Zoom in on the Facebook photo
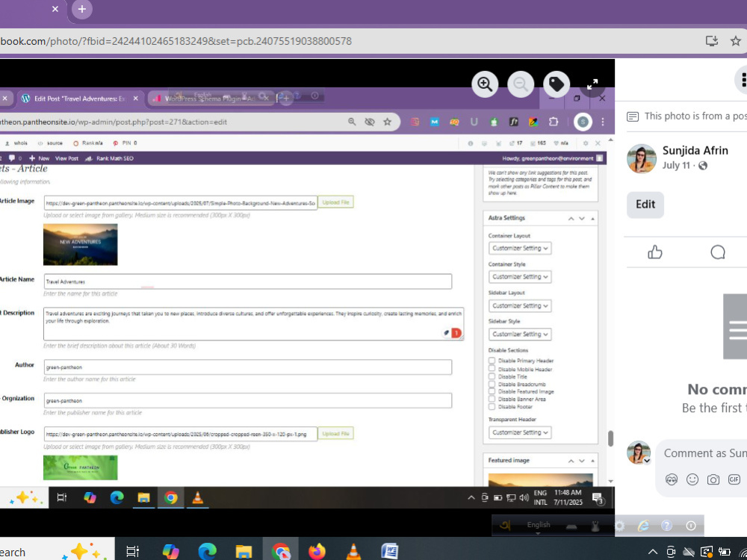 tap(485, 84)
